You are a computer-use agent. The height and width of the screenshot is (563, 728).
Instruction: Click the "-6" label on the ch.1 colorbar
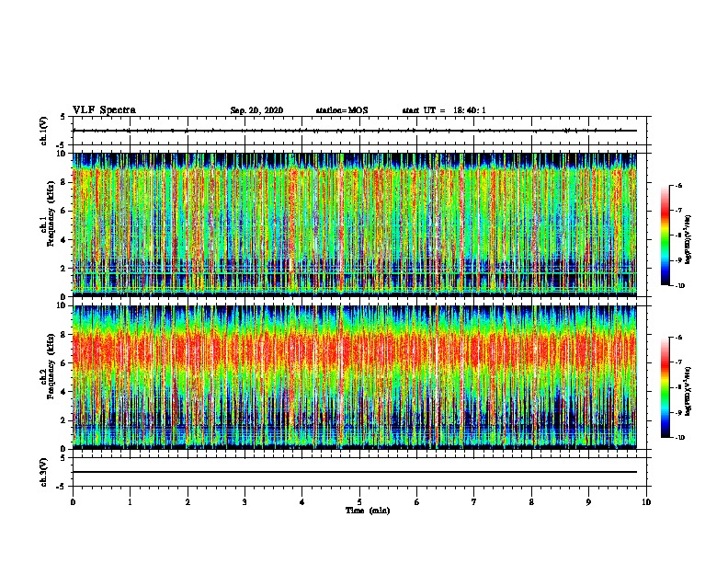click(679, 186)
